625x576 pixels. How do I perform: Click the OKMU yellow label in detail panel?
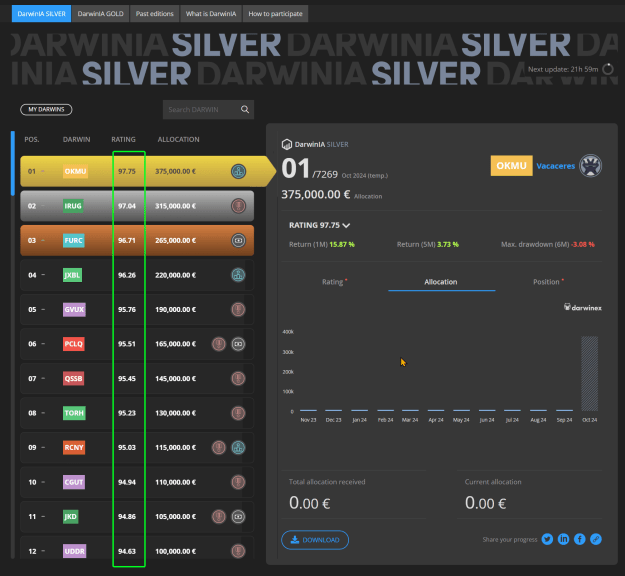[x=511, y=165]
